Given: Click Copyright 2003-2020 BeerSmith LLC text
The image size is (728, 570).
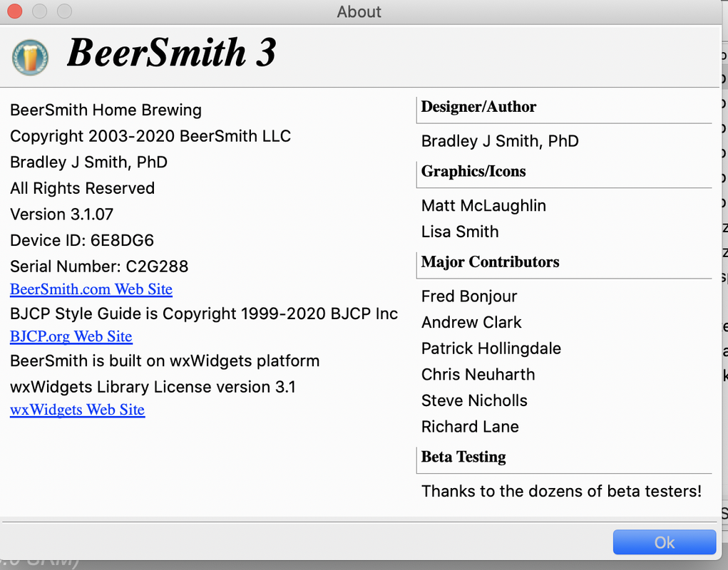Looking at the screenshot, I should coord(150,136).
